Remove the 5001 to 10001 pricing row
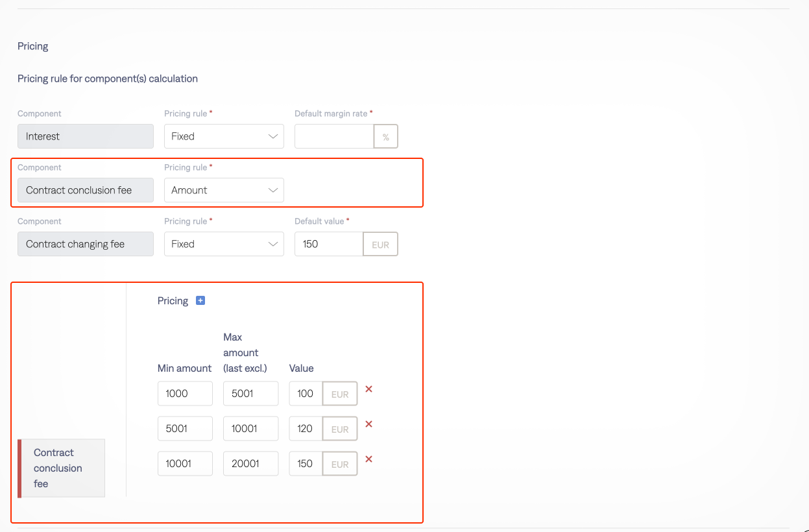Viewport: 809px width, 532px height. pyautogui.click(x=368, y=424)
